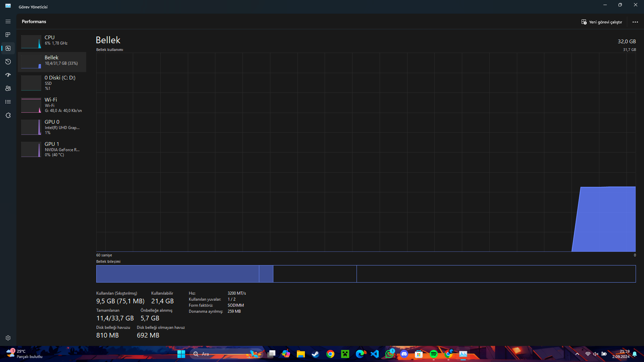Open the Processes page icon in sidebar
Screen dimensions: 644x362
click(x=8, y=35)
